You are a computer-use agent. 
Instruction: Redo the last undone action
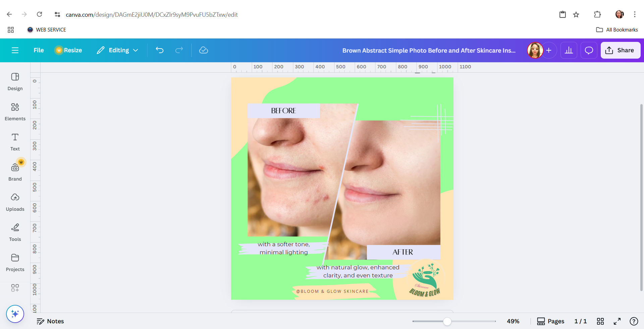point(179,50)
